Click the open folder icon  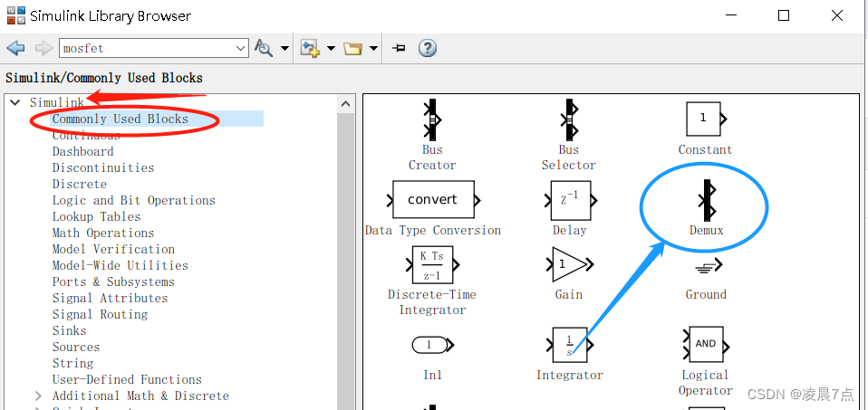pos(352,49)
